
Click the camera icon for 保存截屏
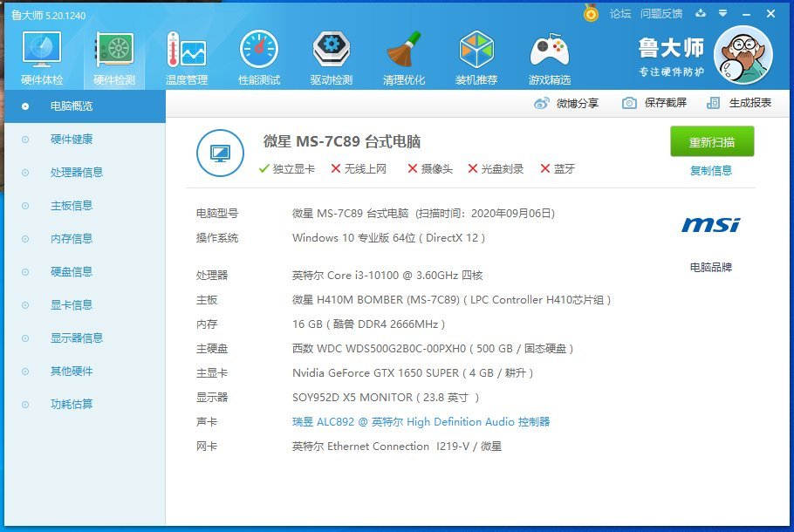coord(629,103)
